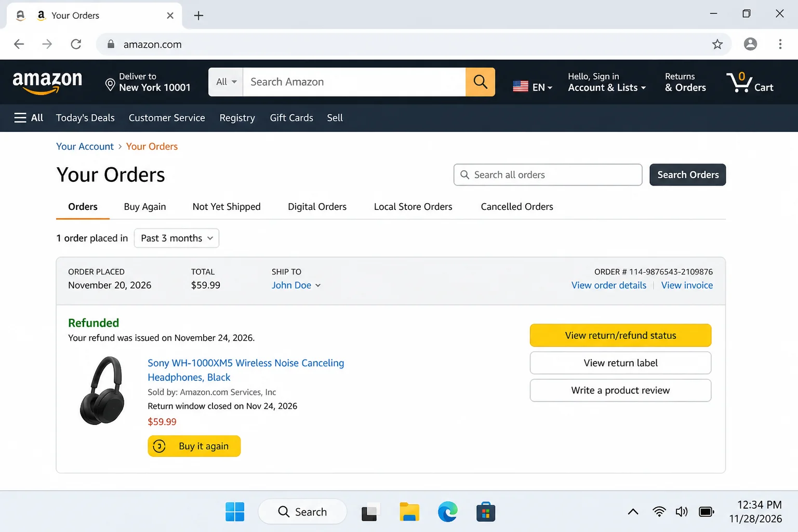Open Sony WH-1000XM5 product link
Screen dimensions: 798x532
click(246, 370)
